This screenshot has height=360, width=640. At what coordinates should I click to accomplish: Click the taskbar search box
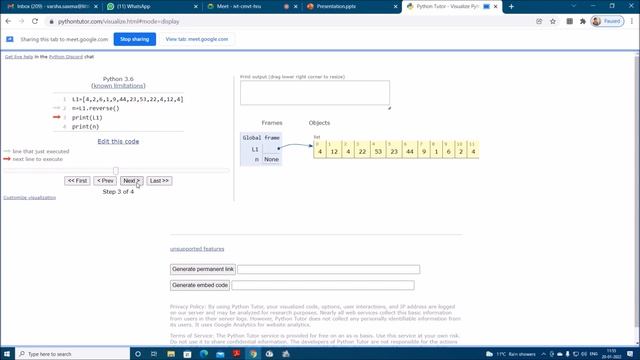[73, 354]
